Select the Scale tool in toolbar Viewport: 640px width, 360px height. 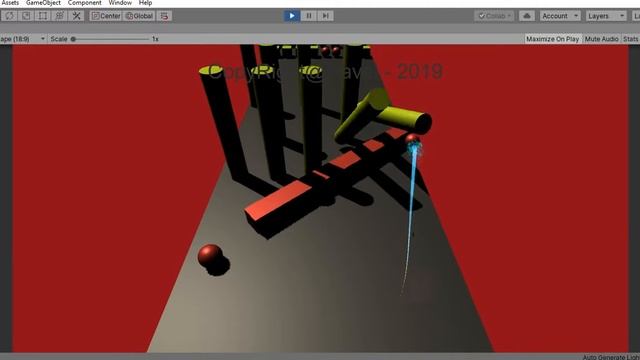point(26,16)
